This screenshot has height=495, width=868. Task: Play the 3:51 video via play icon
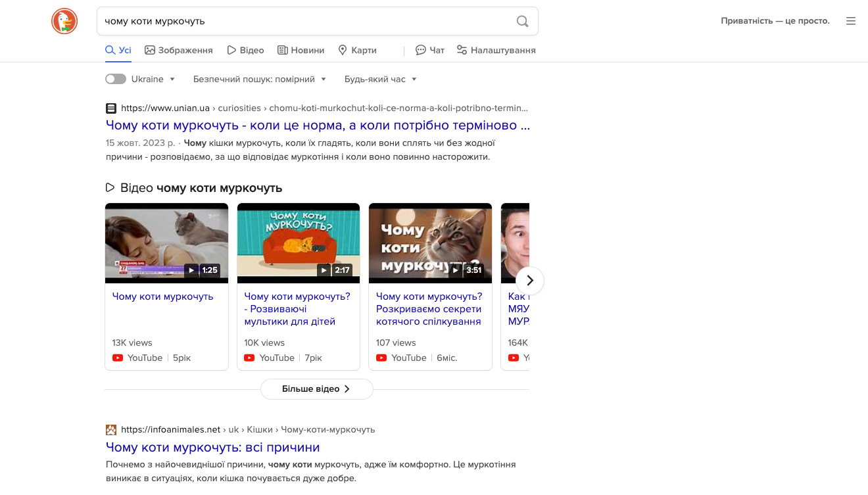(x=456, y=270)
